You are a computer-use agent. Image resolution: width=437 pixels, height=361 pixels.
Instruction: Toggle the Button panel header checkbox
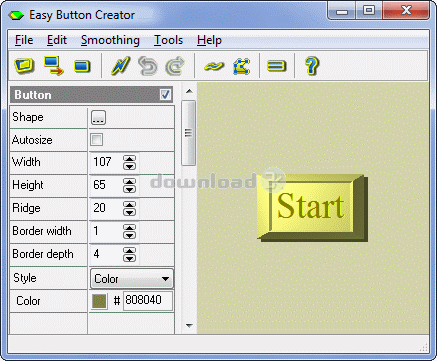coord(165,95)
